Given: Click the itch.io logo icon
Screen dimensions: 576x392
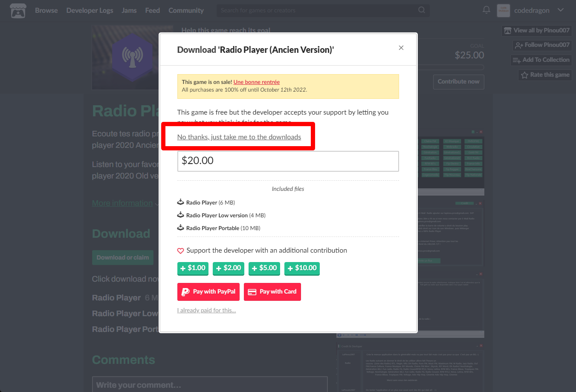Looking at the screenshot, I should point(18,10).
